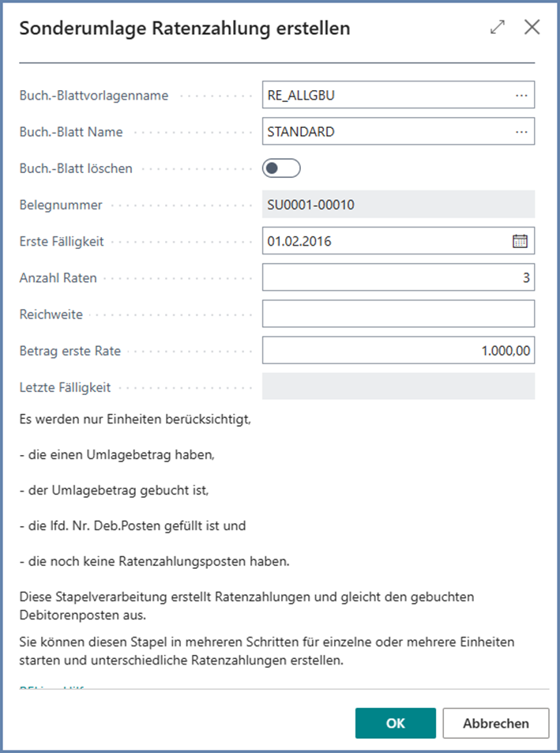
Task: Click the dialog title Sonderumlage Ratenzahlung erstellen
Action: pyautogui.click(x=185, y=28)
